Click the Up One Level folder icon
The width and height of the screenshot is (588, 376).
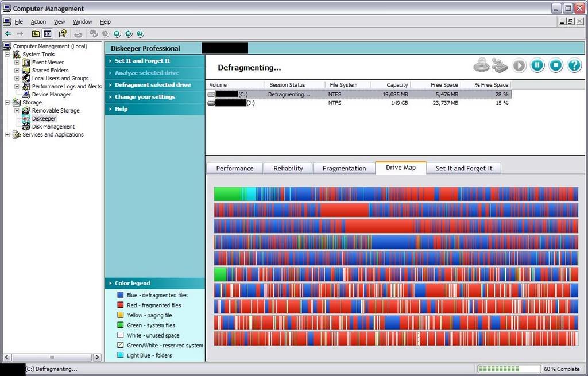pos(36,34)
